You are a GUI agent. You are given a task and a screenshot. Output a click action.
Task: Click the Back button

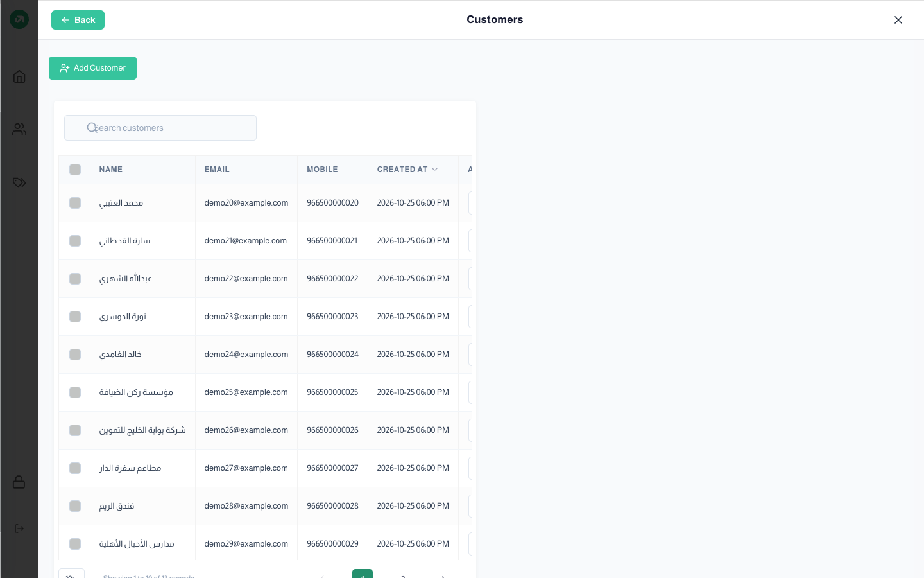click(78, 20)
